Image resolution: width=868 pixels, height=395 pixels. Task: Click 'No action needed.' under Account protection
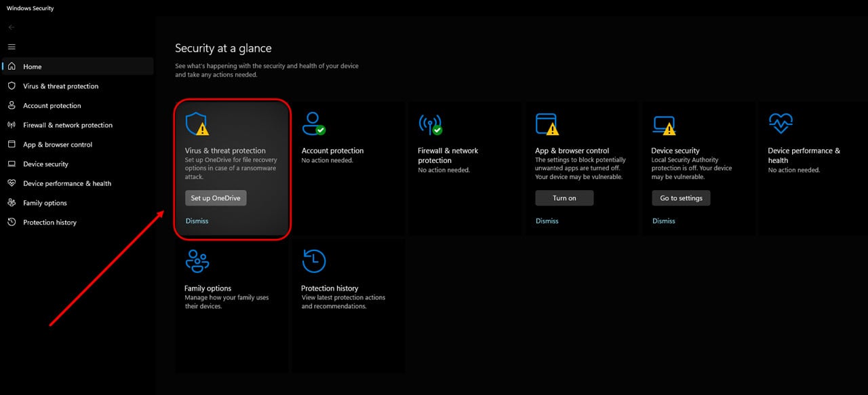click(x=328, y=160)
